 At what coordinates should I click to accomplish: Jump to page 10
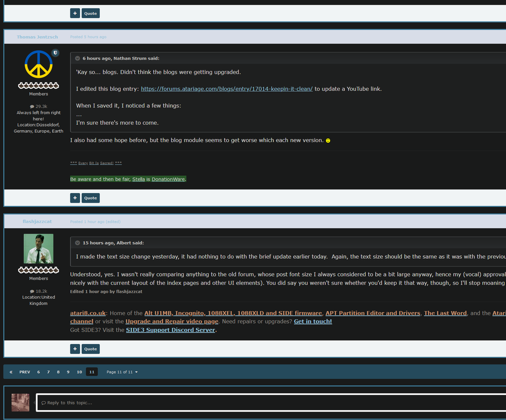[x=79, y=372]
